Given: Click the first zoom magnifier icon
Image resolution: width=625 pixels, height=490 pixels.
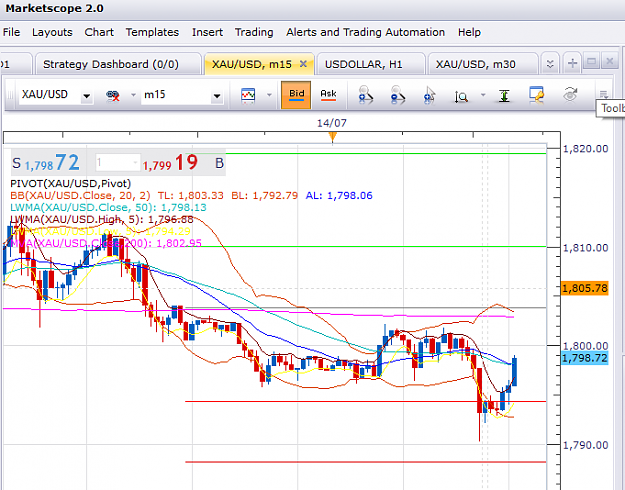Looking at the screenshot, I should [365, 95].
